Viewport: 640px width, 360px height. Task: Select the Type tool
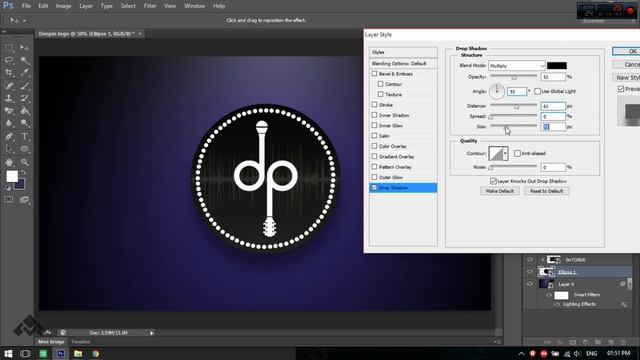click(x=24, y=136)
